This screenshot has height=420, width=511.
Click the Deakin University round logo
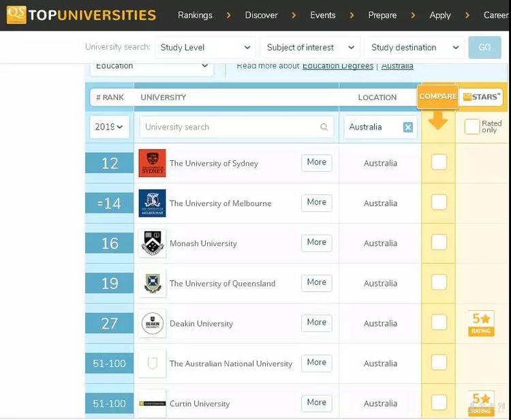pos(152,324)
